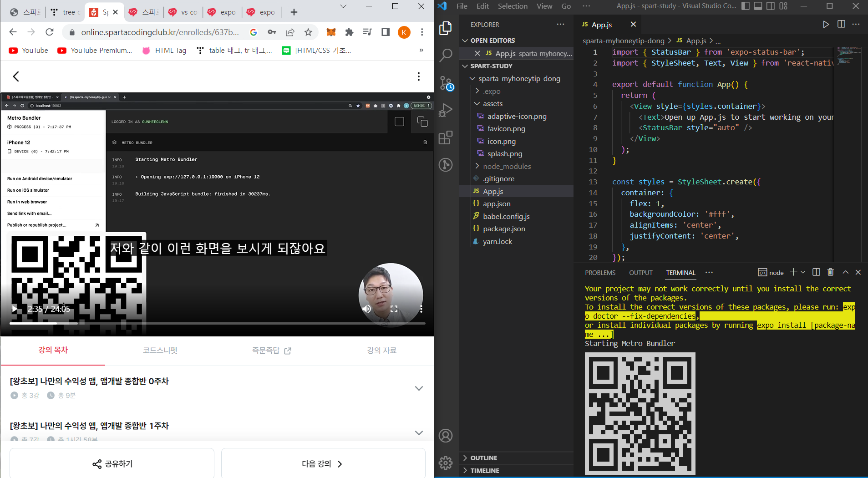This screenshot has height=478, width=868.
Task: Open new Chrome tab
Action: [x=294, y=12]
